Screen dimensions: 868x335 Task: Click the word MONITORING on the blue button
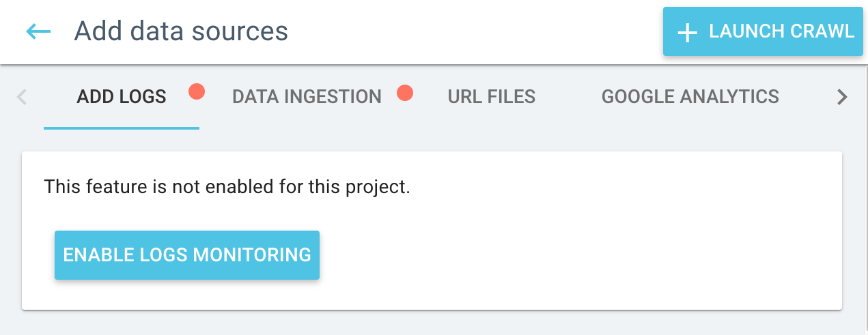pos(253,254)
